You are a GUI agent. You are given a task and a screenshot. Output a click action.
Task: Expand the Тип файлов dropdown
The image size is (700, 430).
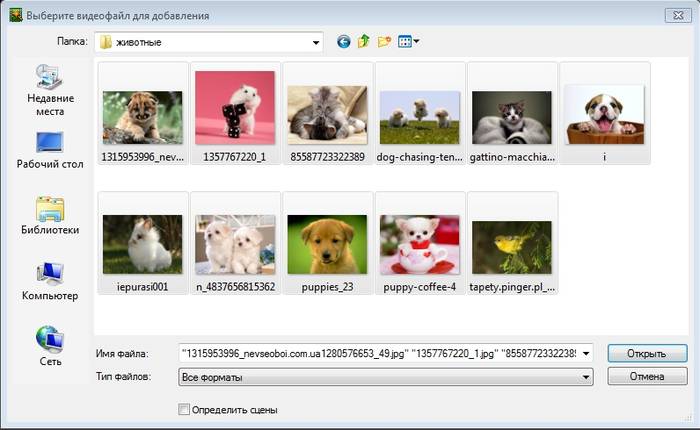point(586,378)
